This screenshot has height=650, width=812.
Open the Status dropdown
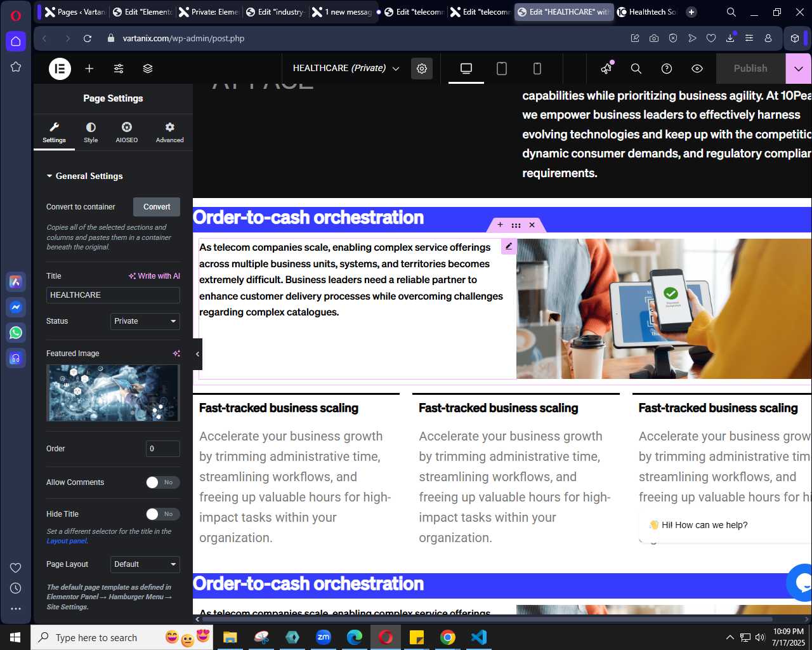(145, 321)
